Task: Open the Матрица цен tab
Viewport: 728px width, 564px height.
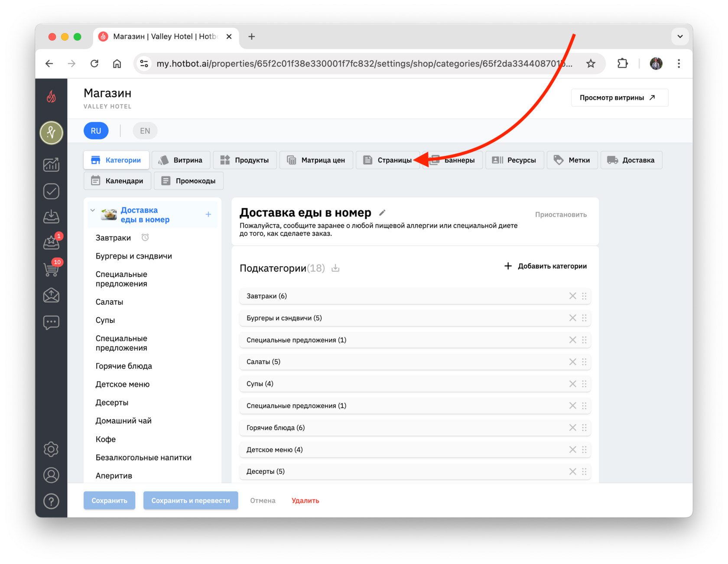Action: (316, 160)
